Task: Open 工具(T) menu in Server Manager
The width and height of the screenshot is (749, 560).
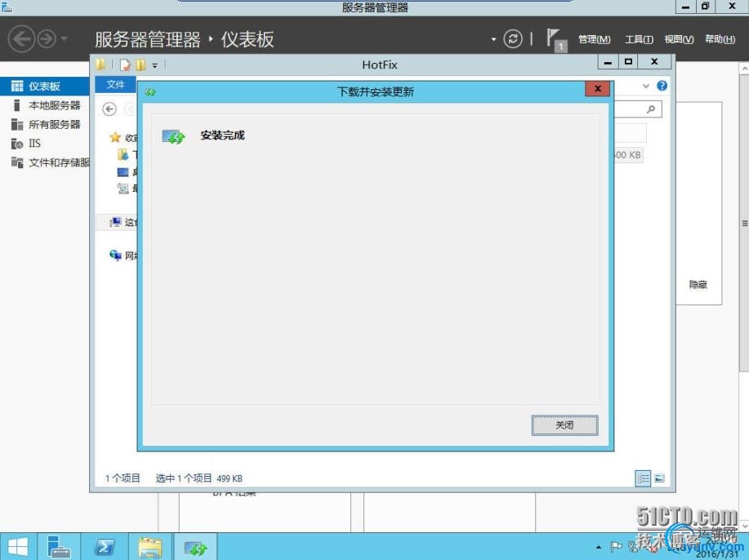Action: pos(639,39)
